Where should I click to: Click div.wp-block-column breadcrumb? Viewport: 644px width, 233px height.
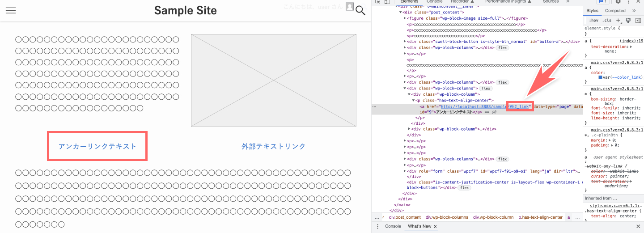click(493, 217)
